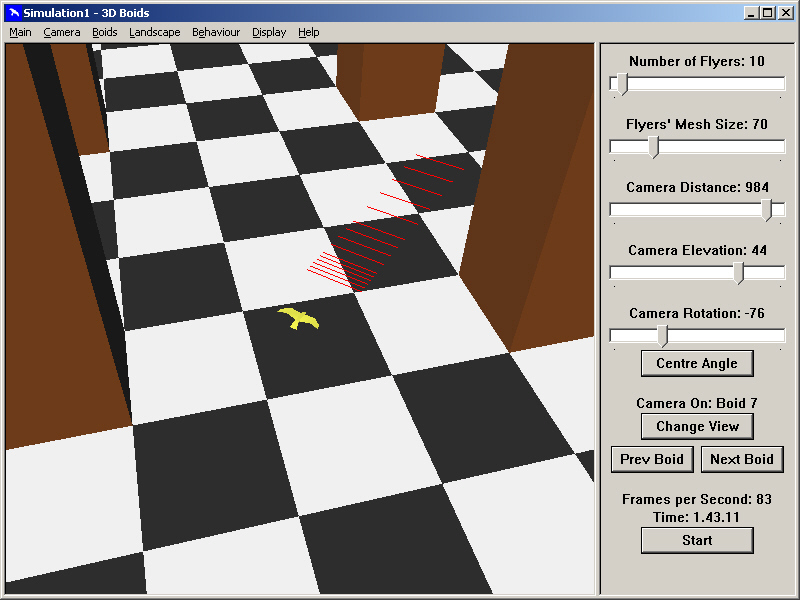Open the Camera menu
The image size is (800, 600).
(x=62, y=32)
